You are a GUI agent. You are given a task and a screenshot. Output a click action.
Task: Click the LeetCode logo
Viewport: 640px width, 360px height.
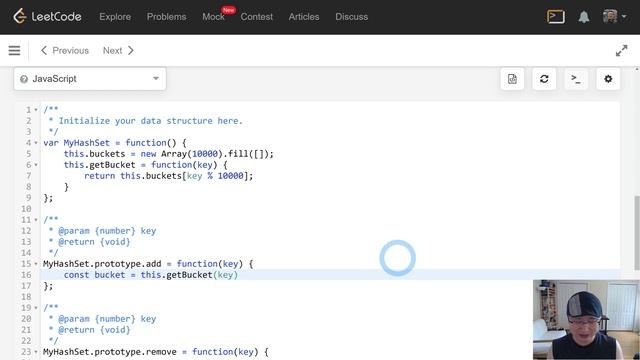click(x=47, y=17)
